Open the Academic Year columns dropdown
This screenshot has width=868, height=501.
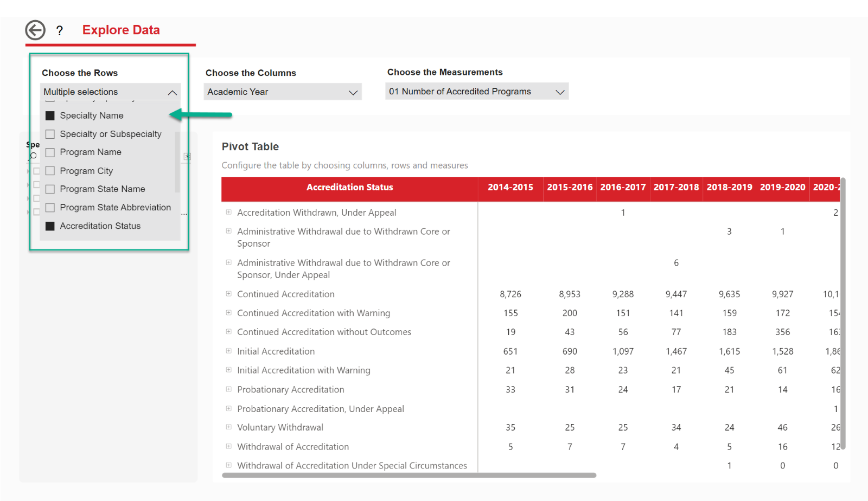pos(283,92)
